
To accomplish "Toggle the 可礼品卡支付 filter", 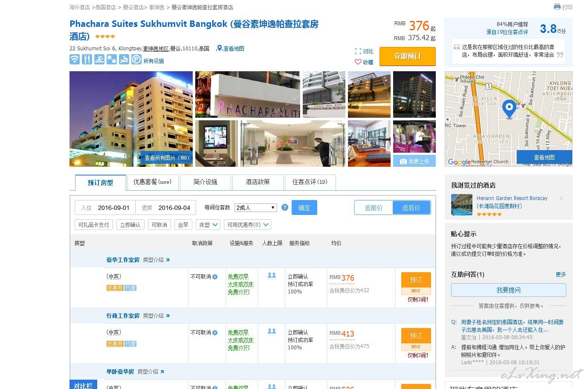I will click(x=93, y=225).
